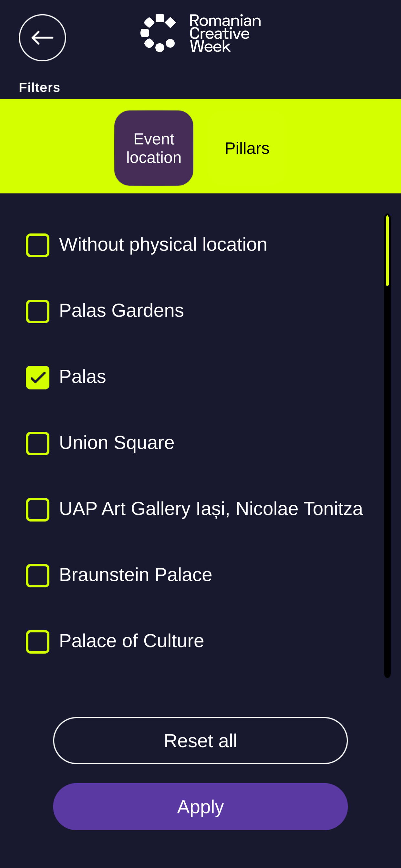Tick the Union Square checkbox
Viewport: 401px width, 868px height.
[x=38, y=443]
